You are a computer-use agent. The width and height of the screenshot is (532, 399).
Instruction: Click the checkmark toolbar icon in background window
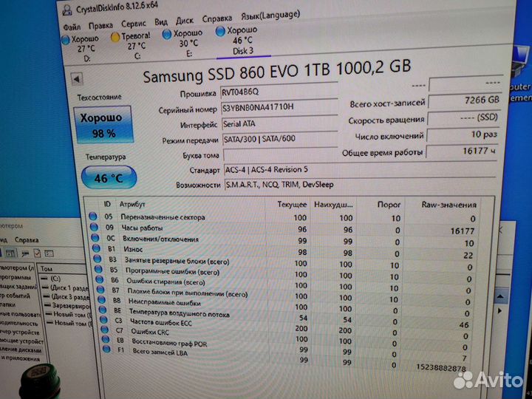37,253
